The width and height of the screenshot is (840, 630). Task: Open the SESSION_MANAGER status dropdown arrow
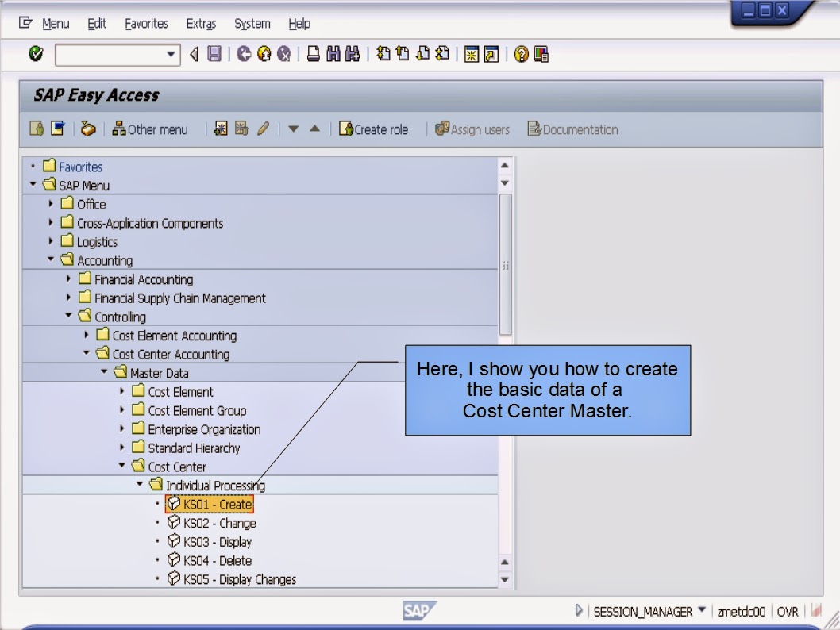click(x=702, y=610)
